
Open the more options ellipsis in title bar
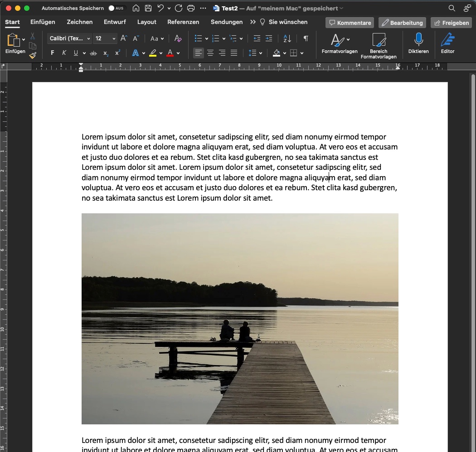pos(203,8)
